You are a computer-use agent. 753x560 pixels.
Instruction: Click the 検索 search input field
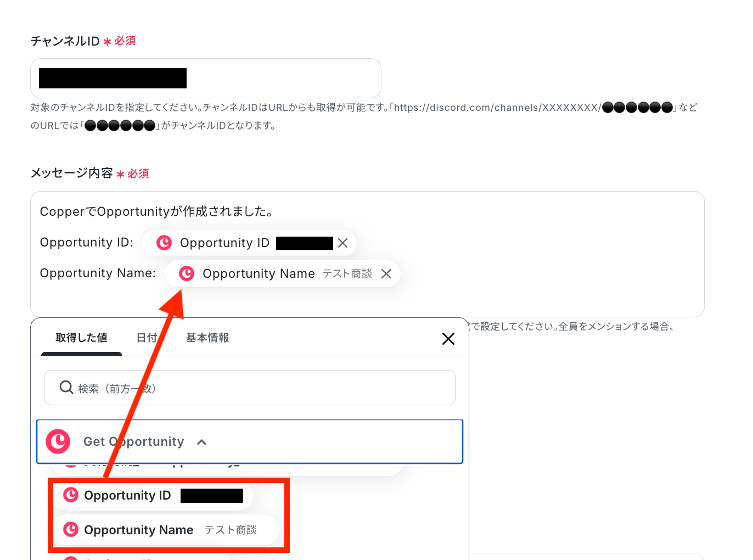[x=250, y=388]
